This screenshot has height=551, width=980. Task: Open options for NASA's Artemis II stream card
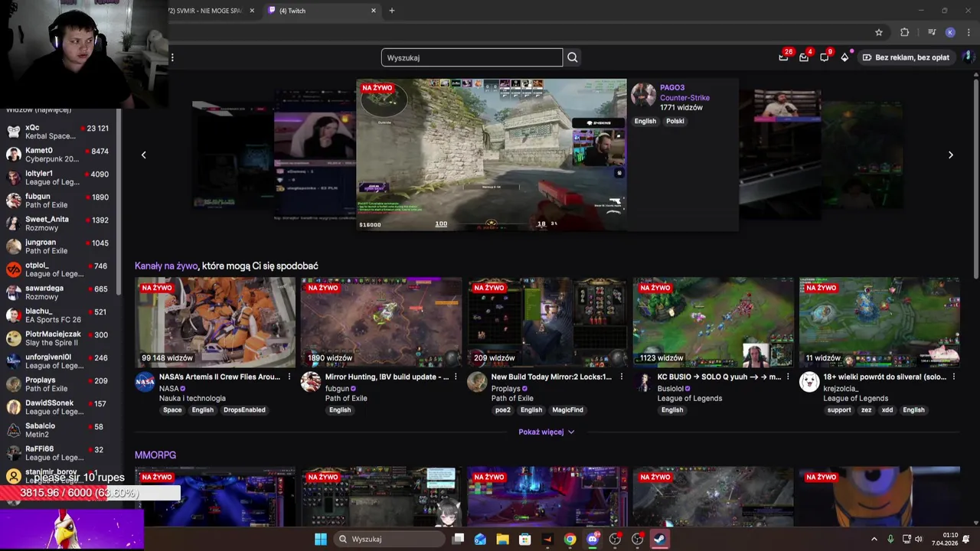tap(289, 377)
